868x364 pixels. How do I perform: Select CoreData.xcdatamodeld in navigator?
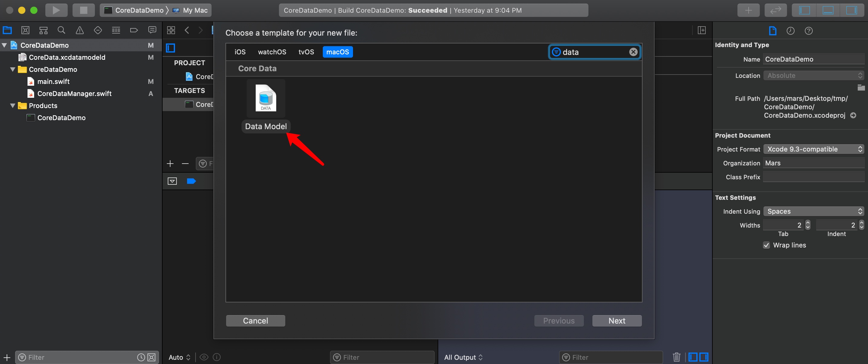(x=67, y=57)
